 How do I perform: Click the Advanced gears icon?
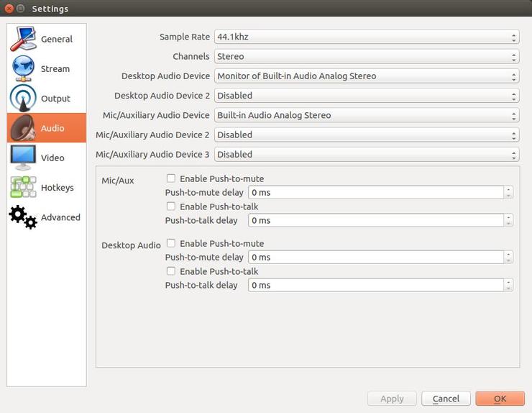tap(23, 217)
